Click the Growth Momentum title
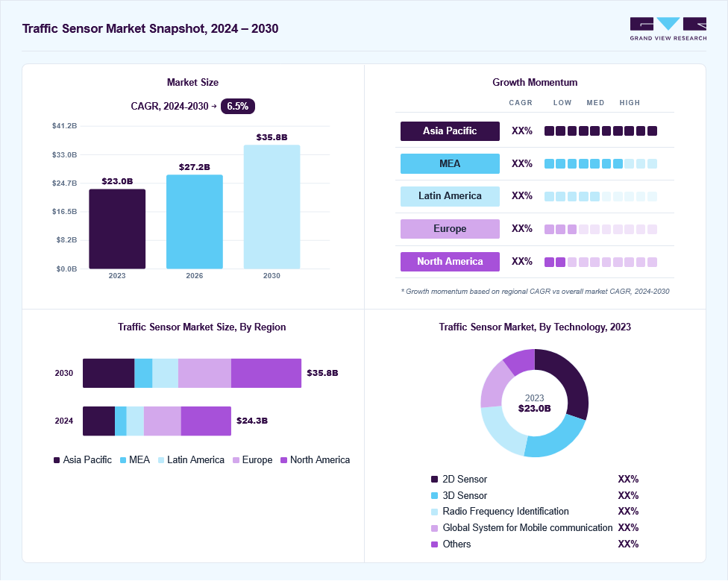The width and height of the screenshot is (728, 581). pyautogui.click(x=535, y=83)
